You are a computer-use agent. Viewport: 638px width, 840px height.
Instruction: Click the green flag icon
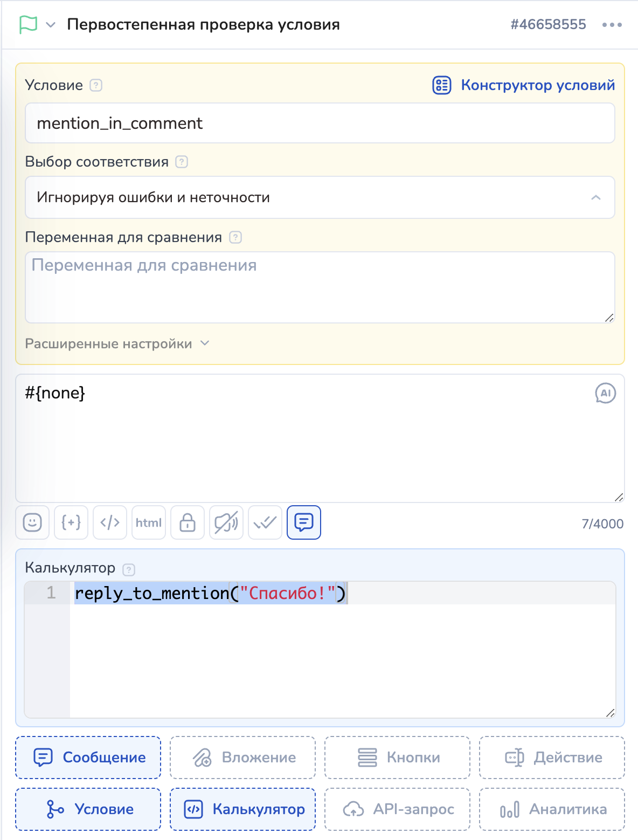pyautogui.click(x=28, y=25)
